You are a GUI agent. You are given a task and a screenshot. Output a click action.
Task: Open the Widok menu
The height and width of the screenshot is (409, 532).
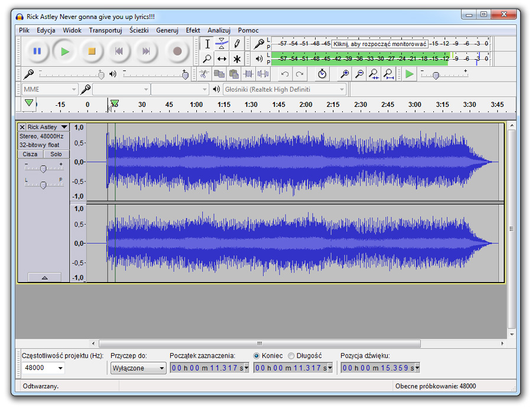72,30
